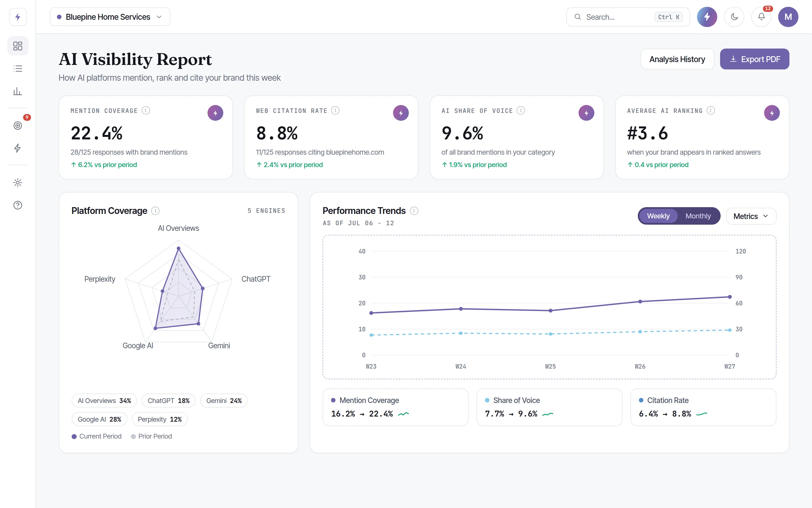Open the help question mark icon
812x508 pixels.
pos(18,205)
